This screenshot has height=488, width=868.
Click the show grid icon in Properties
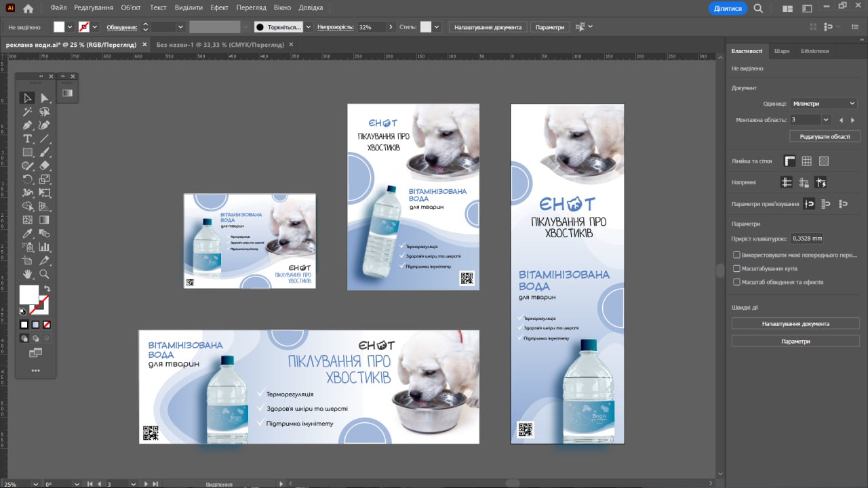806,161
